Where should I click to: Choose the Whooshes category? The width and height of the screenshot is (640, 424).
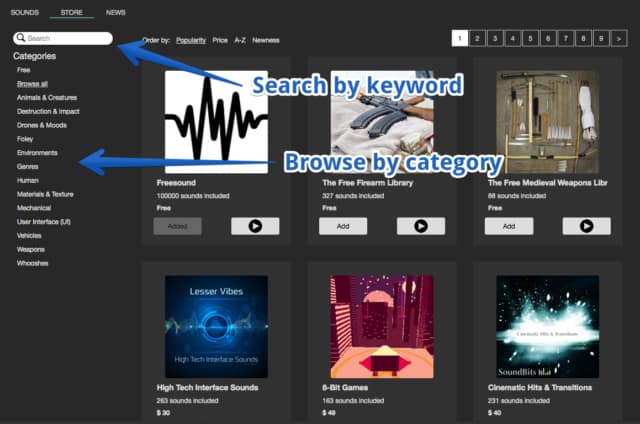33,263
